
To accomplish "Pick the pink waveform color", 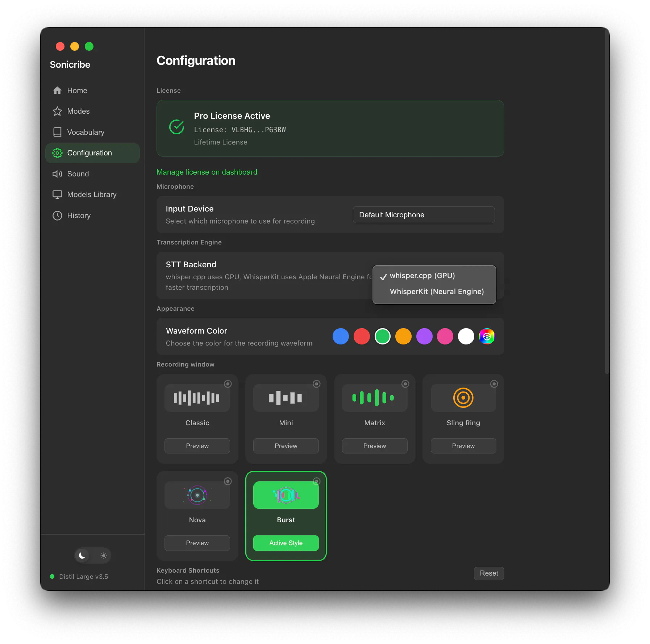I will [445, 336].
